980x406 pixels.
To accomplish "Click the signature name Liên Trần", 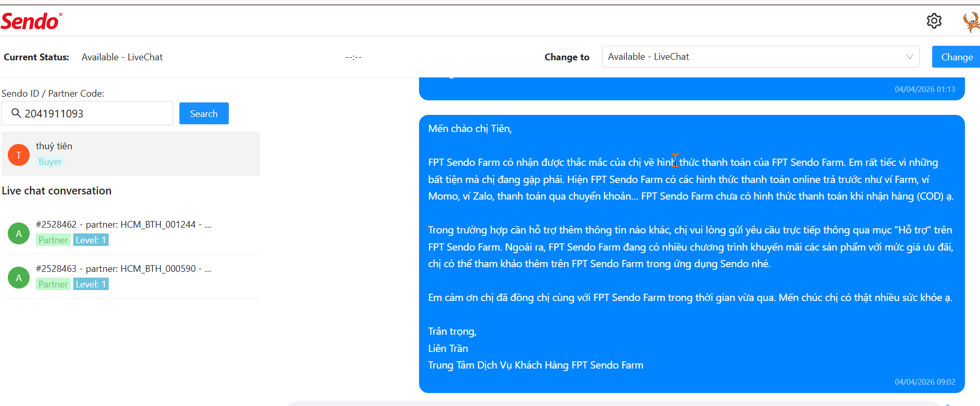I will pos(448,348).
